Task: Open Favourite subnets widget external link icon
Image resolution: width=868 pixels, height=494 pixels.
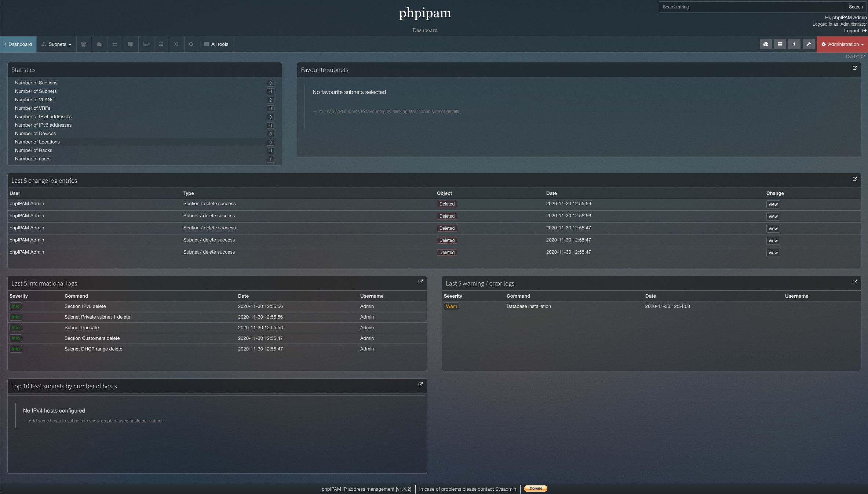Action: click(x=855, y=68)
